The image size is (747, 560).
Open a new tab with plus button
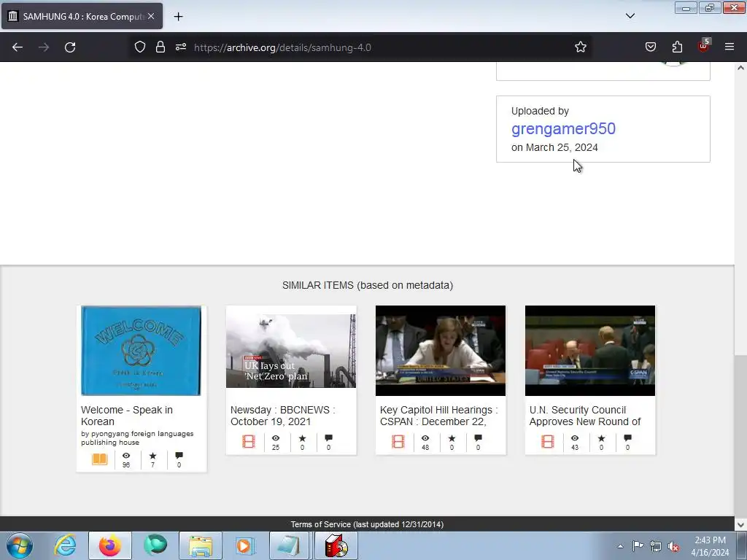click(x=178, y=17)
